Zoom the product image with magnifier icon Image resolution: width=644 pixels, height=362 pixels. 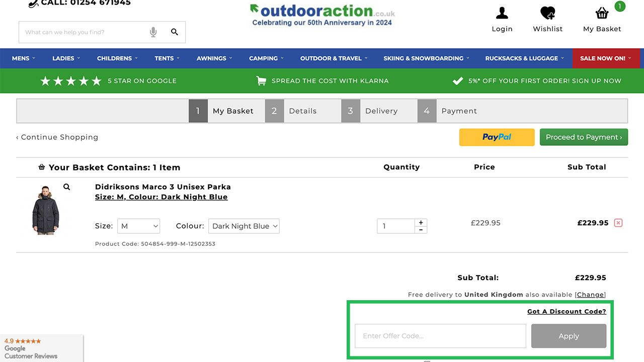[x=66, y=187]
